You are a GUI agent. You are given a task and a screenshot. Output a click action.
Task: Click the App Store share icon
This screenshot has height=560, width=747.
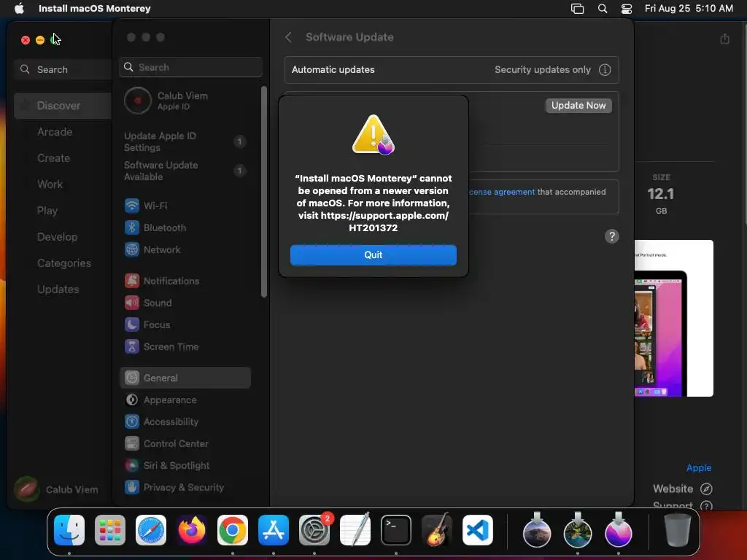724,39
